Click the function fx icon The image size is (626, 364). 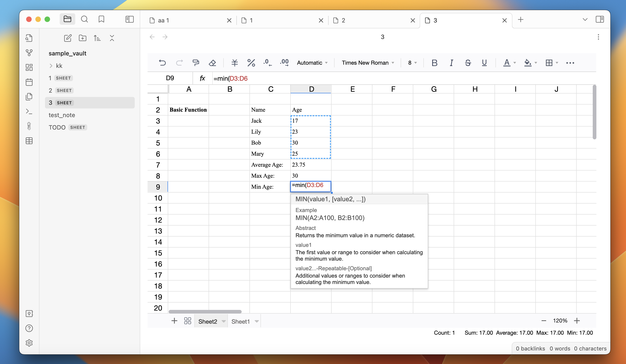tap(202, 78)
